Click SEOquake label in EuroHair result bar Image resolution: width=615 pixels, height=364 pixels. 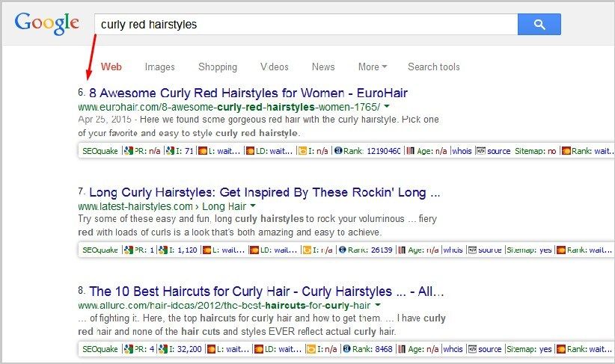(x=100, y=151)
